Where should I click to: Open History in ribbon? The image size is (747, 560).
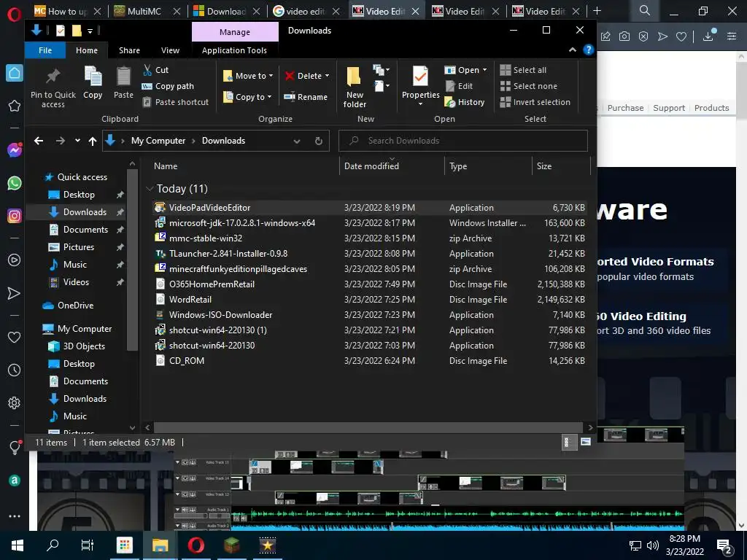[x=465, y=102]
